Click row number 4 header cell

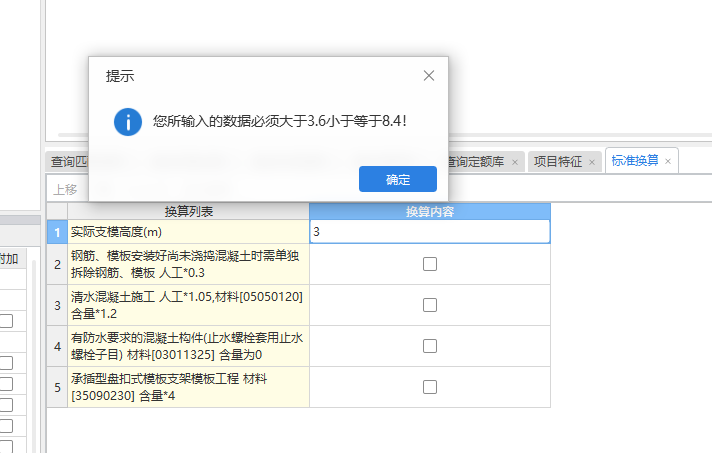(57, 346)
